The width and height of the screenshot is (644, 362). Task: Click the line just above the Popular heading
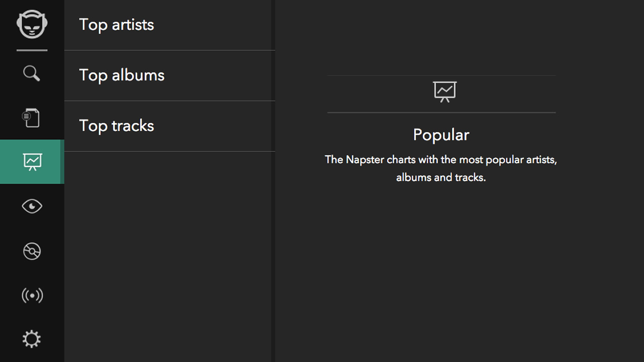[441, 113]
